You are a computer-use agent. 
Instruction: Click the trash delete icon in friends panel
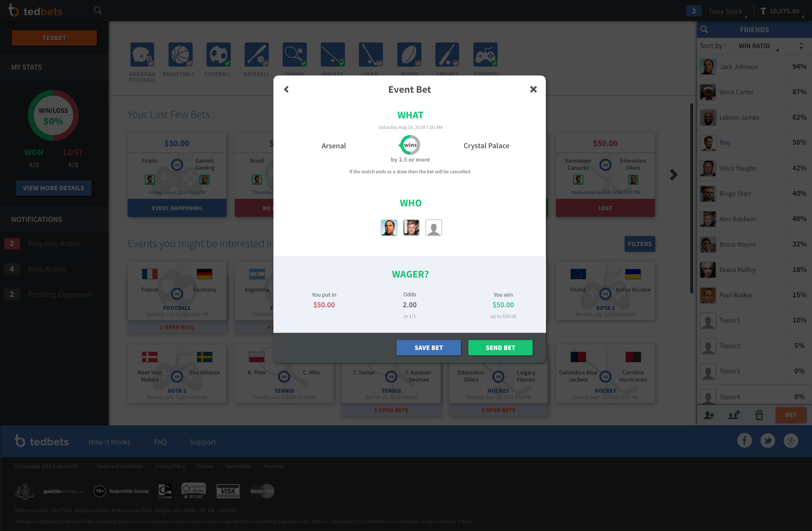pos(759,415)
